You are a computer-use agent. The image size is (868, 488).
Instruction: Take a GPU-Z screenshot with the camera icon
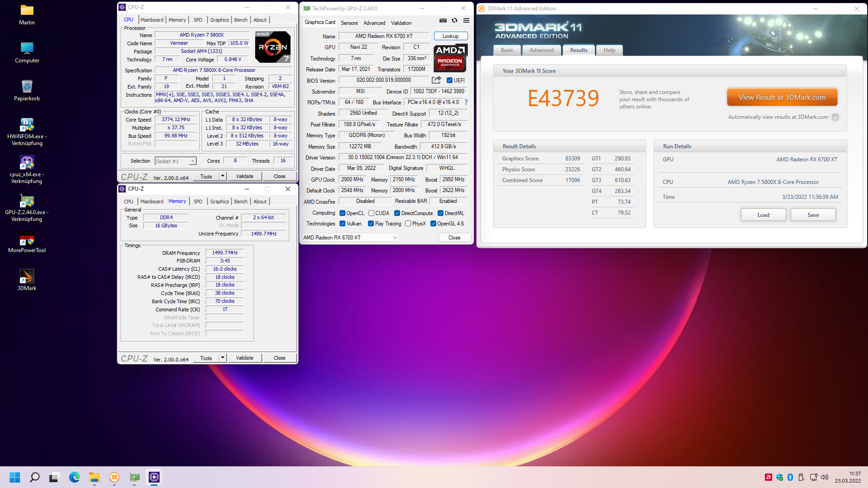443,20
